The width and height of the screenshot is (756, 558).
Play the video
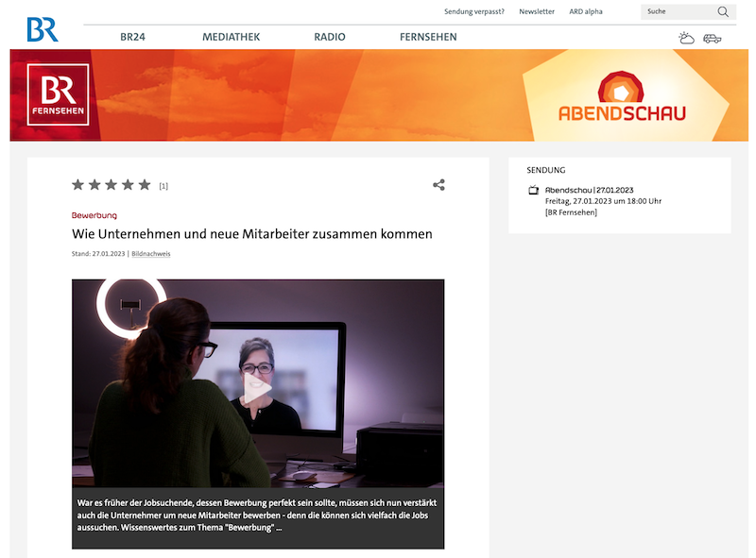click(257, 388)
